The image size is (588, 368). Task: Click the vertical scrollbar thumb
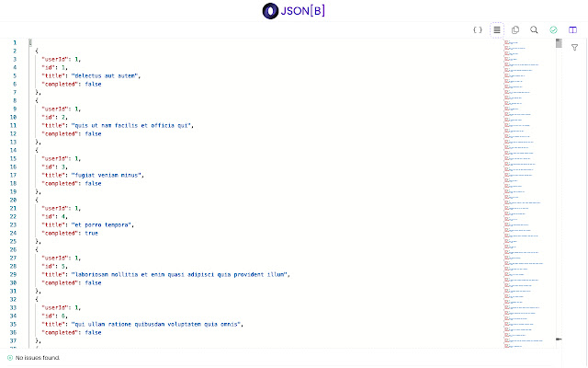[x=559, y=43]
